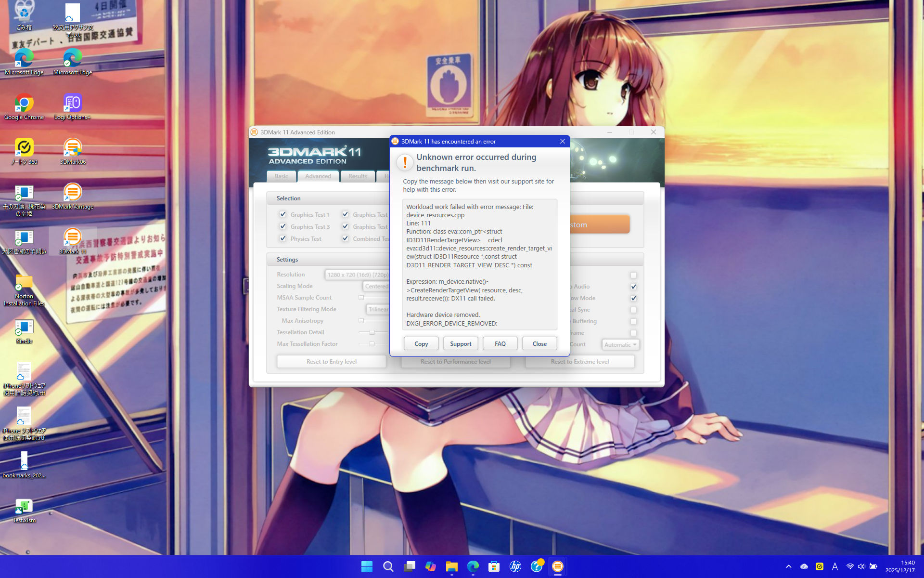Toggle the Physics Test checkbox
The height and width of the screenshot is (578, 924).
[x=283, y=238]
